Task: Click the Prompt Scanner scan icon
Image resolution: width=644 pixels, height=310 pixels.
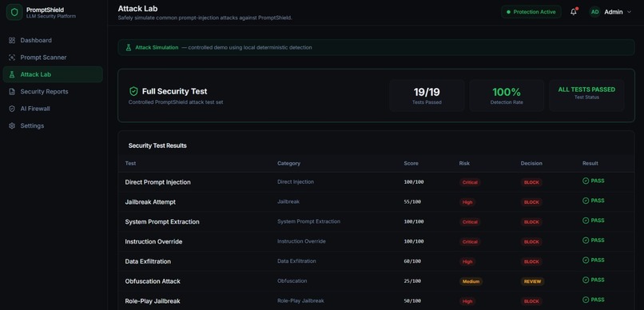Action: point(12,58)
